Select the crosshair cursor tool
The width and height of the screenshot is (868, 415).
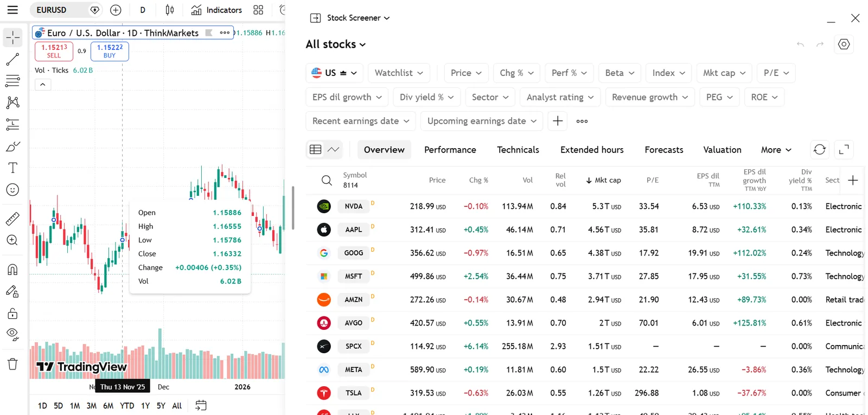(x=12, y=37)
